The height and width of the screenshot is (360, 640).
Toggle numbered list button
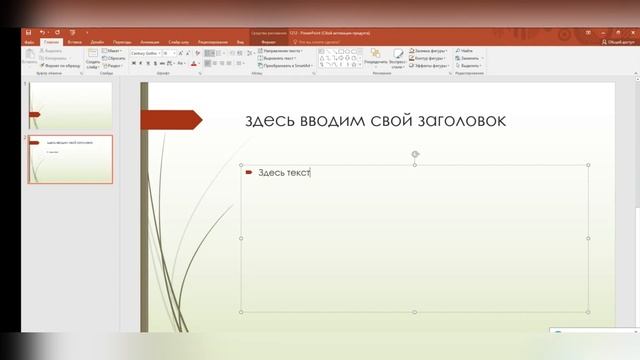coord(220,53)
